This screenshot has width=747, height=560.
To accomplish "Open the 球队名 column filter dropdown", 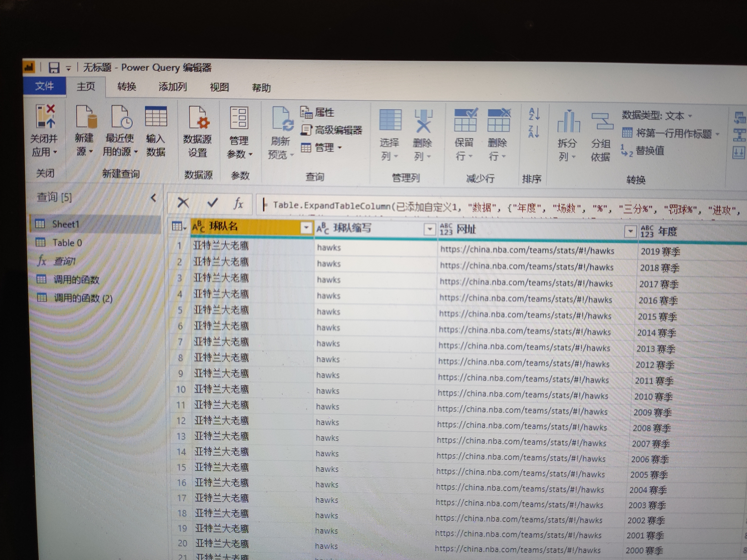I will point(306,228).
